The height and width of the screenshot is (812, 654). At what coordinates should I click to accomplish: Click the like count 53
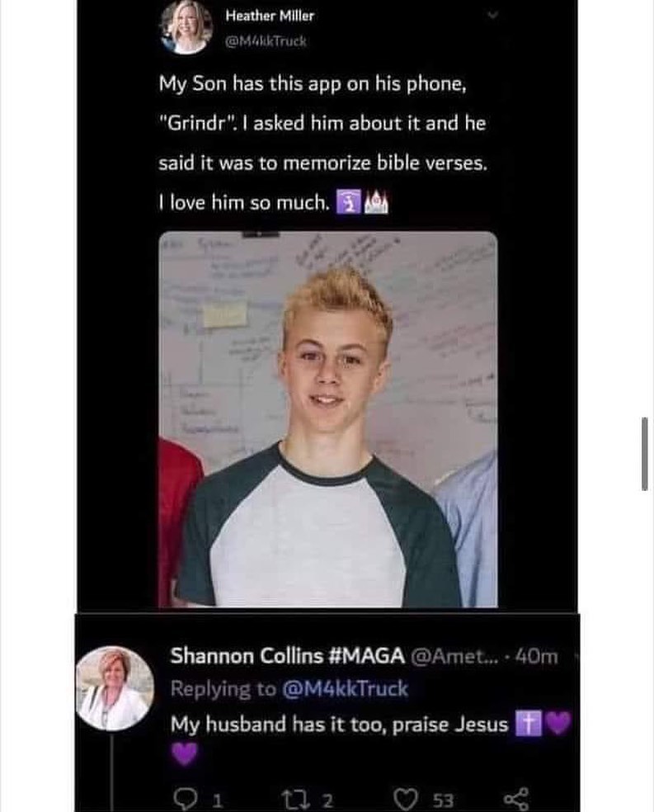(x=444, y=800)
